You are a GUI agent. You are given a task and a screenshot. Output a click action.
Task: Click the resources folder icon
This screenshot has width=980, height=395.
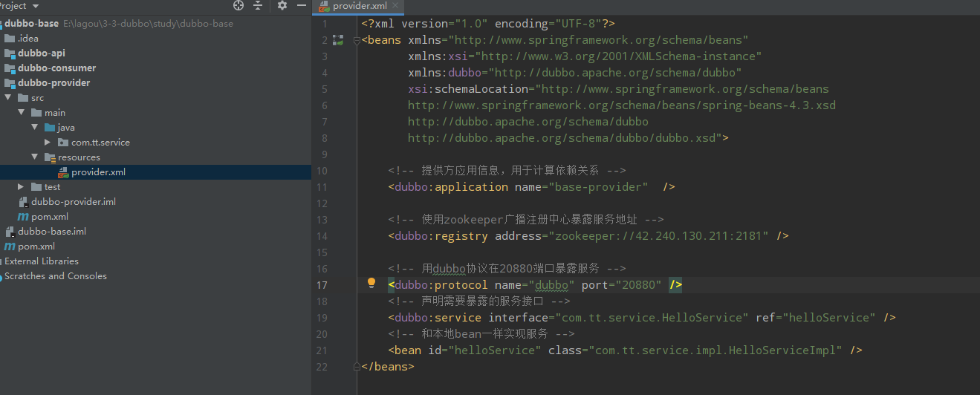coord(50,157)
